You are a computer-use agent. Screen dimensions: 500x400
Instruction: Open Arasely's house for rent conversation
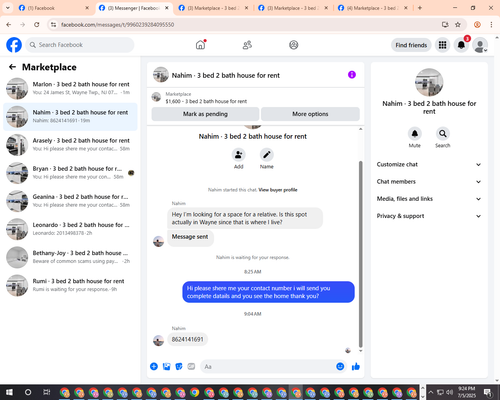(x=70, y=145)
